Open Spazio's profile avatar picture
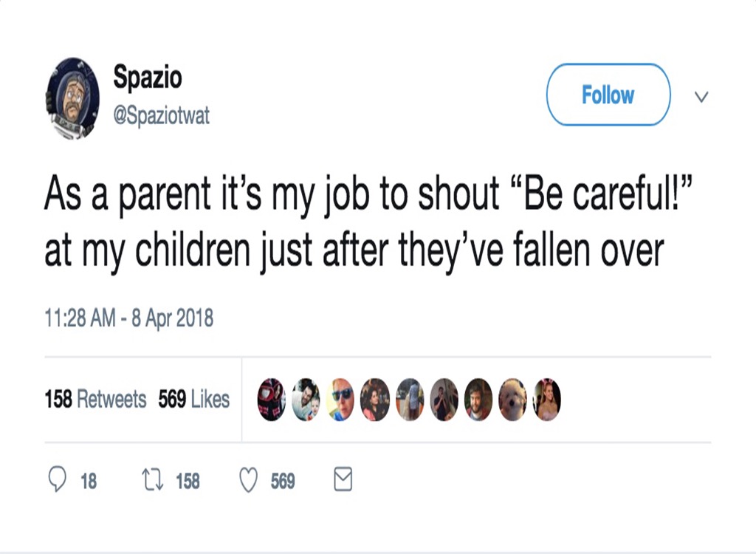This screenshot has height=554, width=756. coord(72,97)
